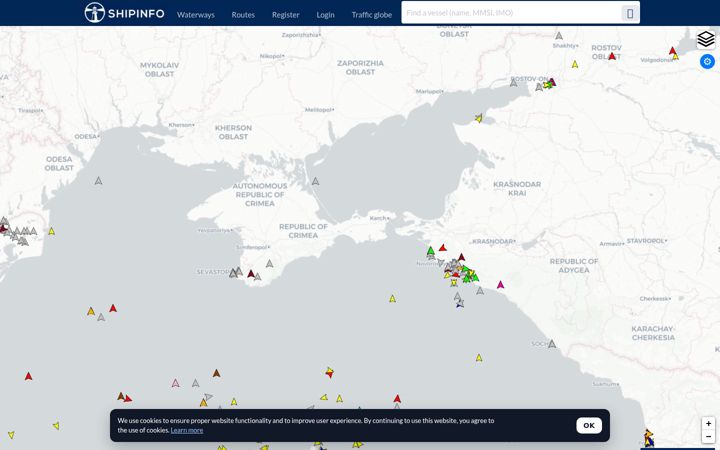Zoom out the map with minus button
The image size is (720, 450).
(x=708, y=436)
